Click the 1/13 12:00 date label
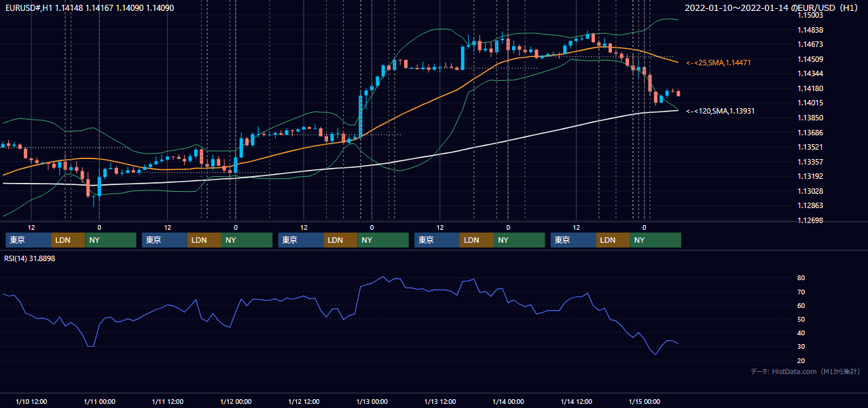The image size is (868, 408). click(440, 401)
